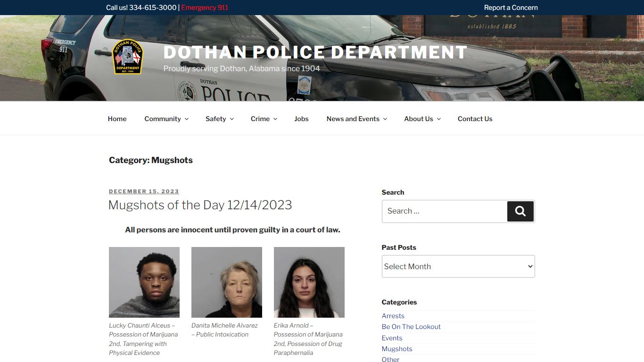Open the Select Month past posts dropdown
The width and height of the screenshot is (644, 362).
coord(458,266)
